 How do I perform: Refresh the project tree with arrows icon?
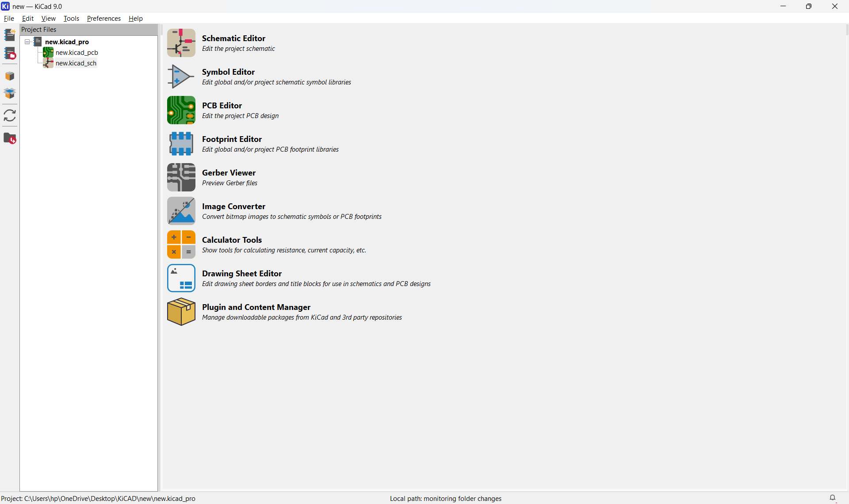[x=10, y=115]
